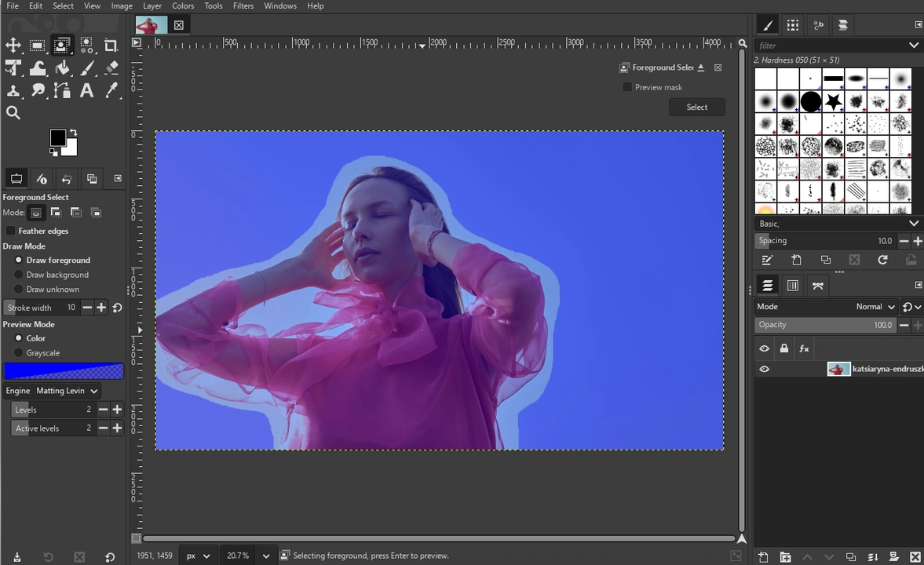Open left dock tab configuration menu
The height and width of the screenshot is (565, 924).
[118, 178]
